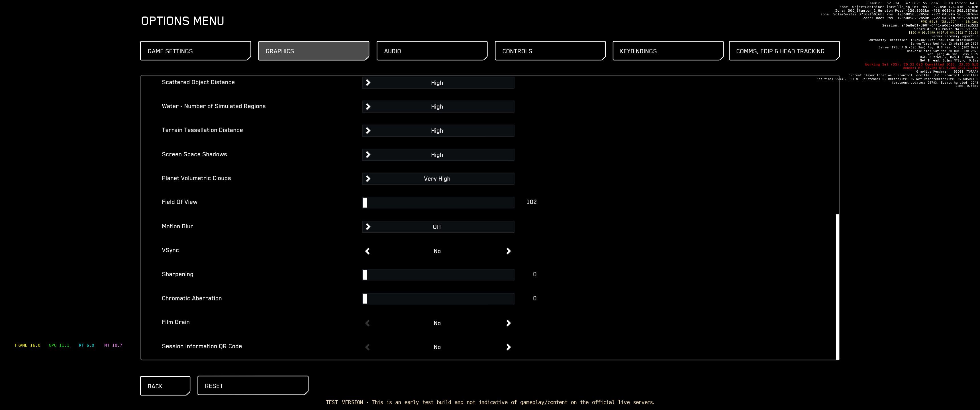Expand Motion Blur Off dropdown

pos(438,227)
